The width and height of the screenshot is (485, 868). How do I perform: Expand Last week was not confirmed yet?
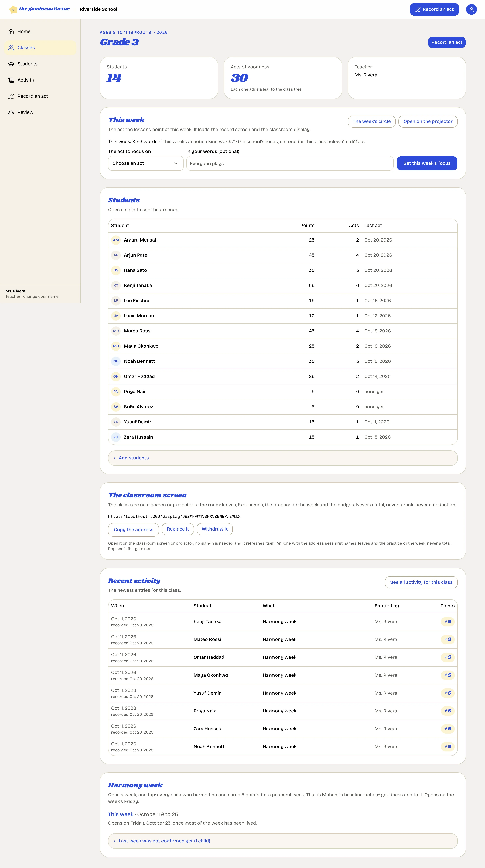[283, 841]
